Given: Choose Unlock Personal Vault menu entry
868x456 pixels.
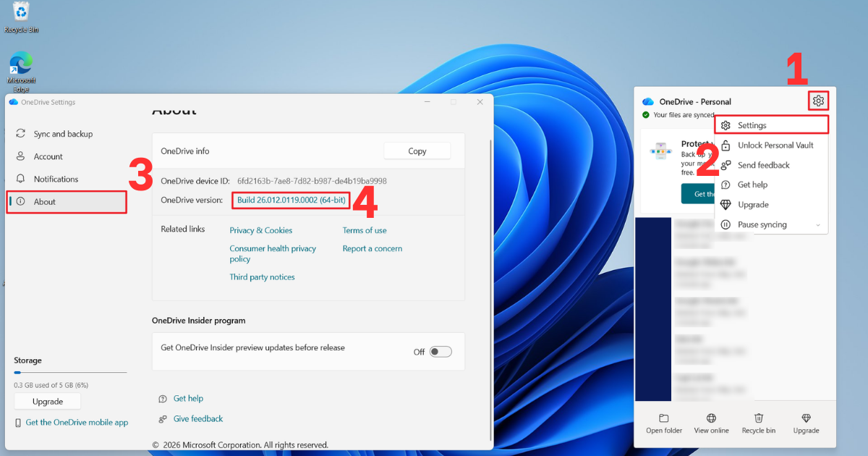Looking at the screenshot, I should click(x=771, y=145).
